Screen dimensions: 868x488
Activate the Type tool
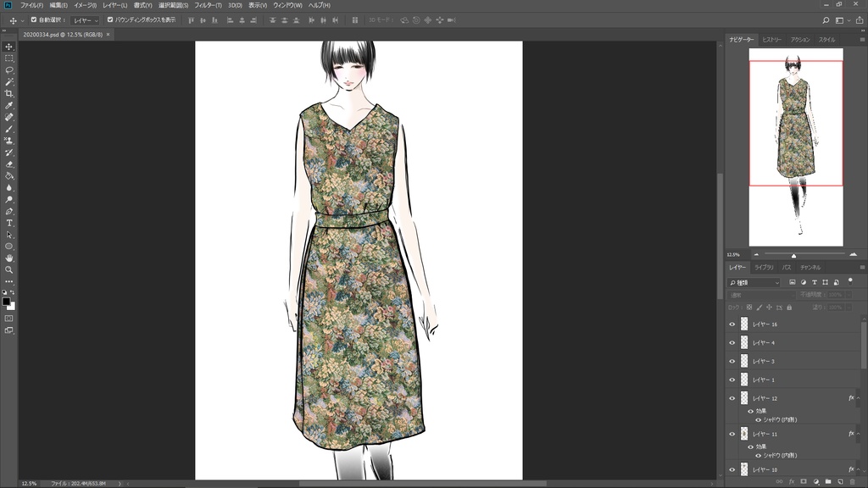pos(9,223)
